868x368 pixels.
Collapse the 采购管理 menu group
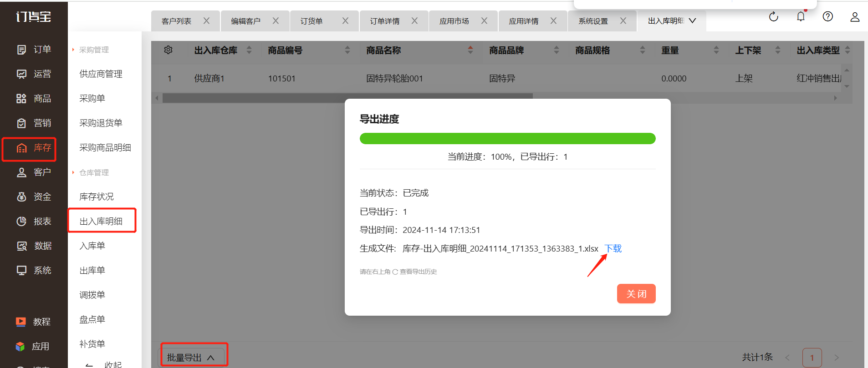click(x=93, y=50)
